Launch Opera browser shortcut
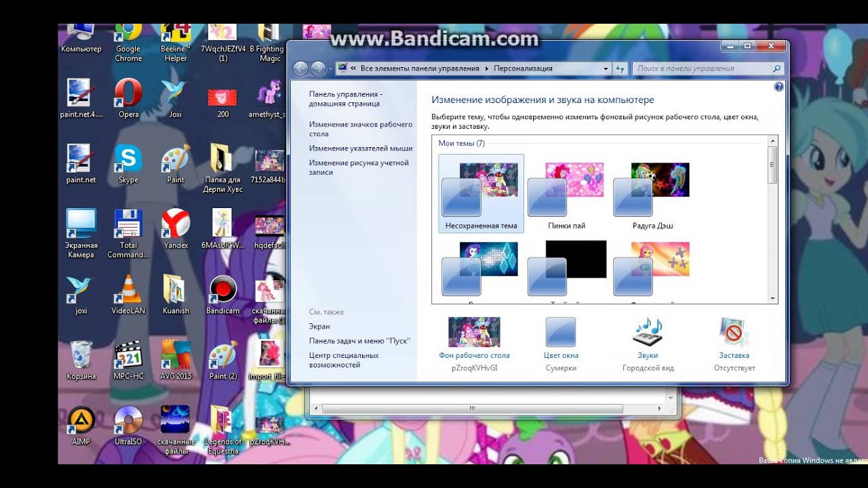Screen dimensions: 868x488 tap(128, 99)
